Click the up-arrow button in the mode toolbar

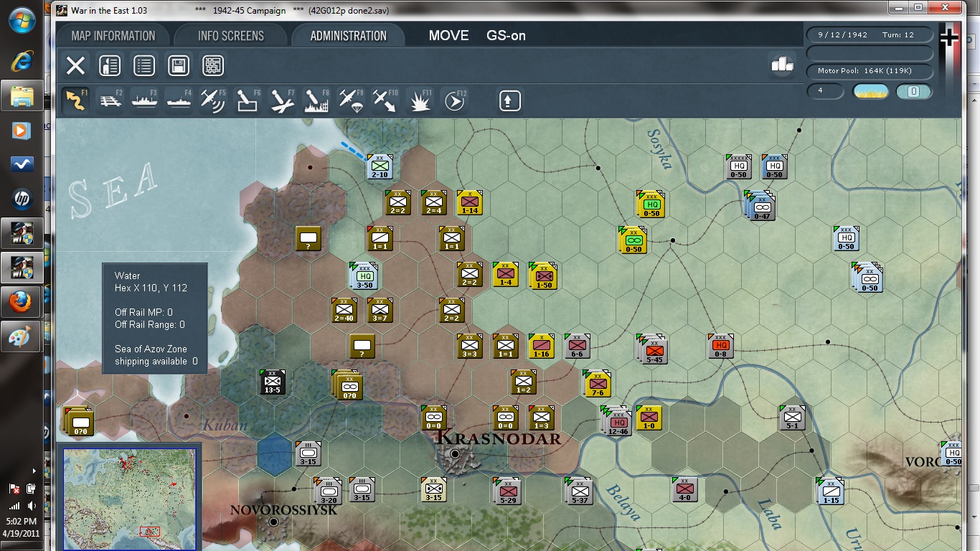[x=509, y=100]
